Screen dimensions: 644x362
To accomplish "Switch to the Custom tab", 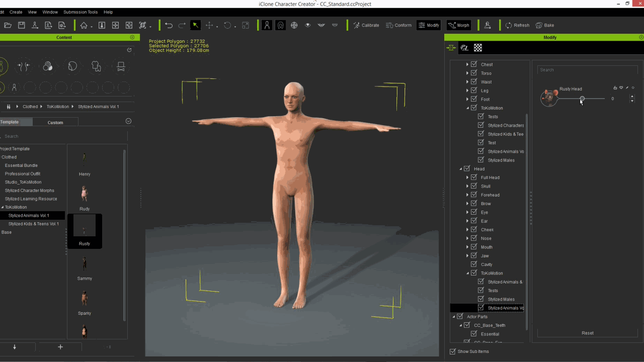I will (55, 122).
